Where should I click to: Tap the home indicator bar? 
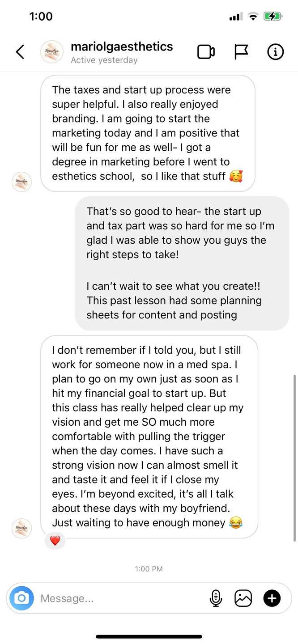149,636
